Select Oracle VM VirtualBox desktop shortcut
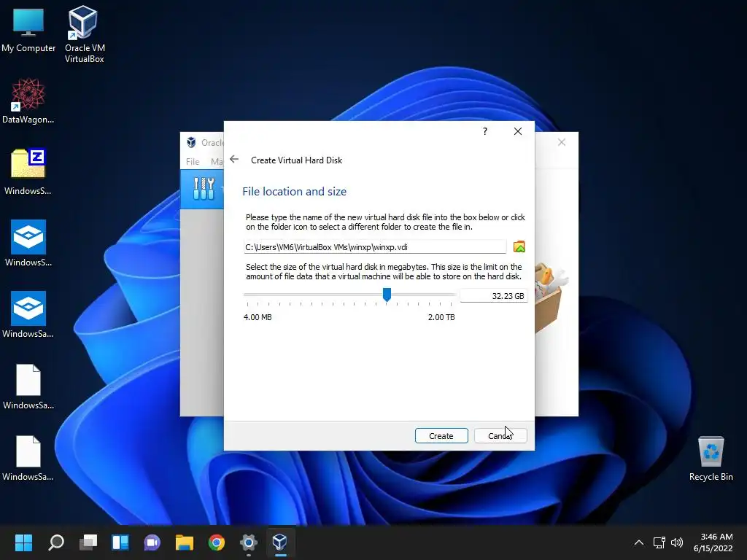This screenshot has height=560, width=747. [x=85, y=34]
